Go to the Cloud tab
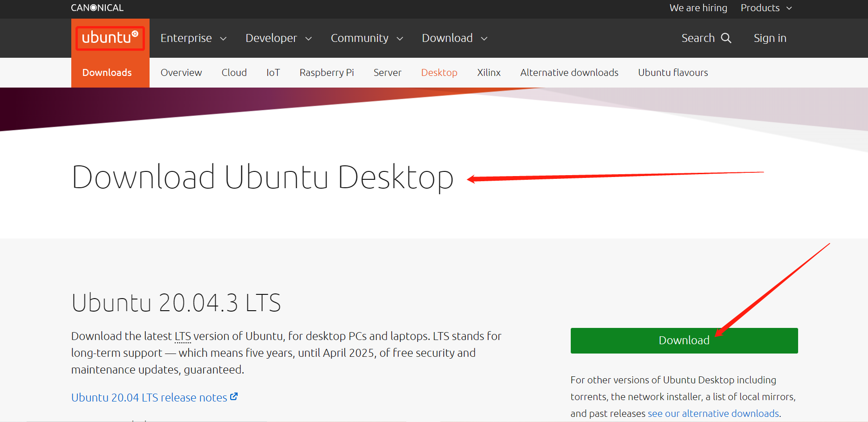 tap(234, 73)
